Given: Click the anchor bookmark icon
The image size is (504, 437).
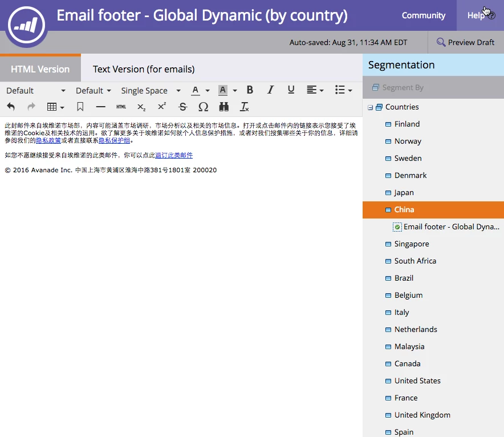Looking at the screenshot, I should click(x=80, y=107).
